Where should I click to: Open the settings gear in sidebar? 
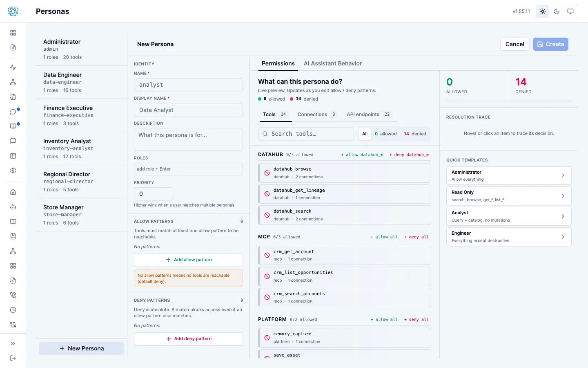tap(13, 171)
